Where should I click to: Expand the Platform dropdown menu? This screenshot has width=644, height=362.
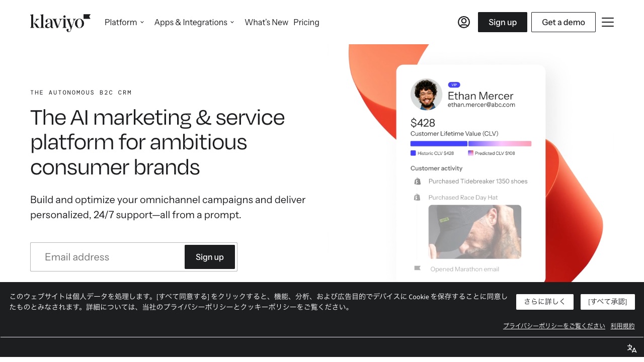tap(124, 22)
